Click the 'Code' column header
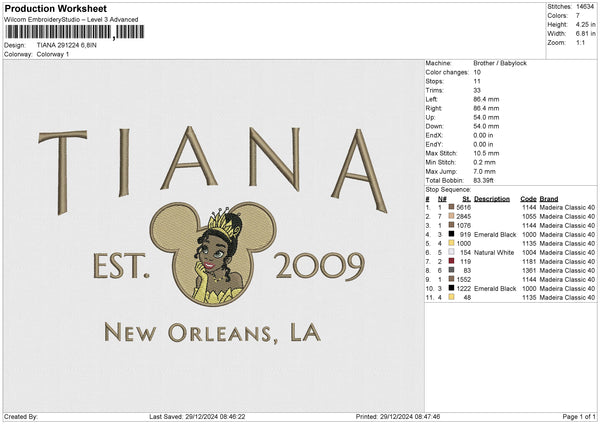The width and height of the screenshot is (600, 424). click(528, 199)
